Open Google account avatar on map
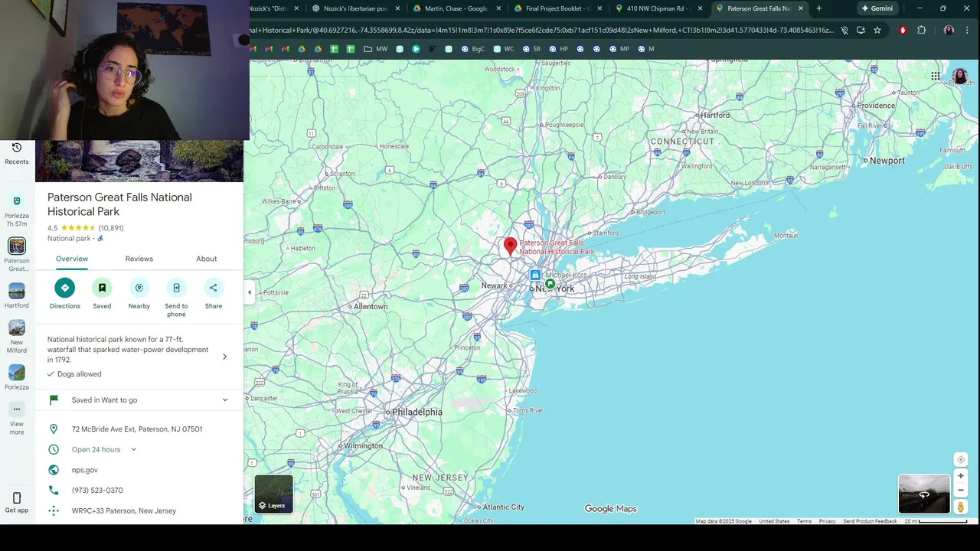Image resolution: width=980 pixels, height=551 pixels. tap(960, 76)
